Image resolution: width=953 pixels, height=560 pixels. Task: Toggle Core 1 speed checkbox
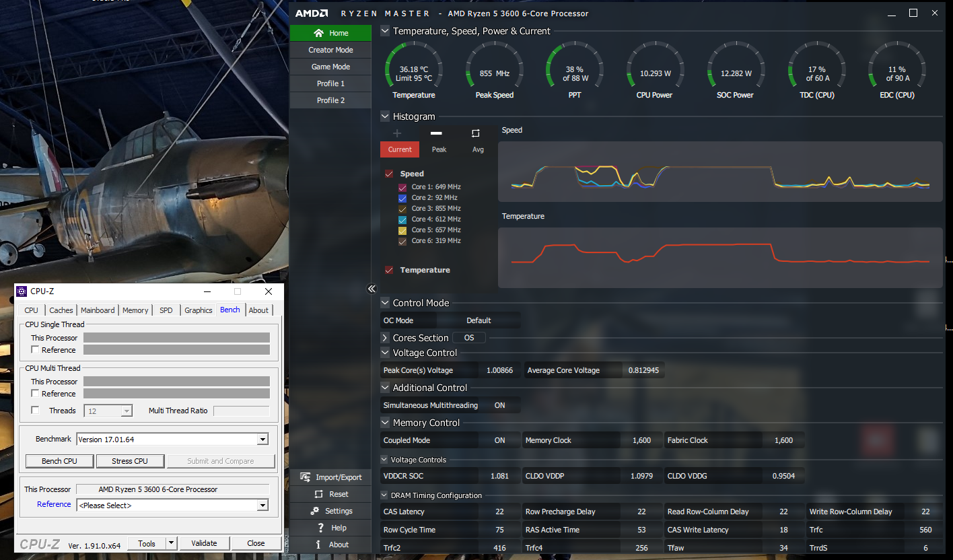tap(402, 187)
